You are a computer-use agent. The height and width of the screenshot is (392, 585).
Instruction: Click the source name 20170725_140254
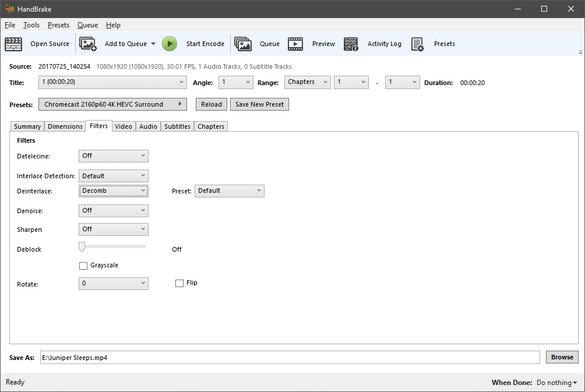coord(64,67)
